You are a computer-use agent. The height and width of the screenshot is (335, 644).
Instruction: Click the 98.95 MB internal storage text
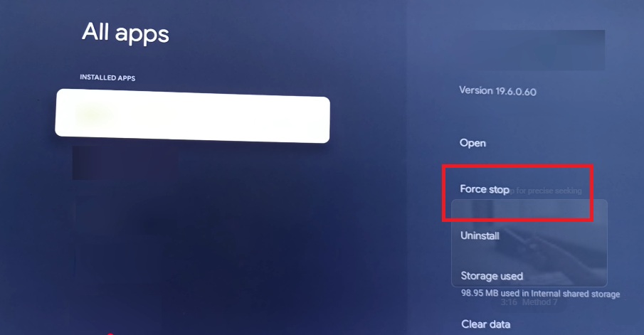click(540, 294)
